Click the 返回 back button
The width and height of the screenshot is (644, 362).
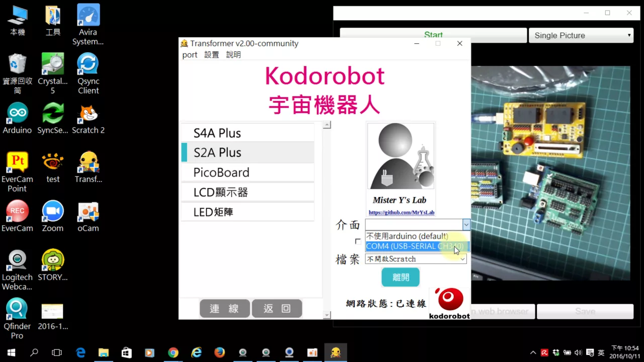tap(277, 309)
